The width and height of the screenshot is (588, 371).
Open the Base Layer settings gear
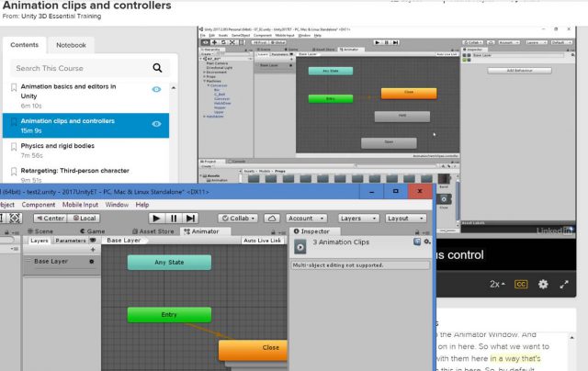tap(92, 261)
